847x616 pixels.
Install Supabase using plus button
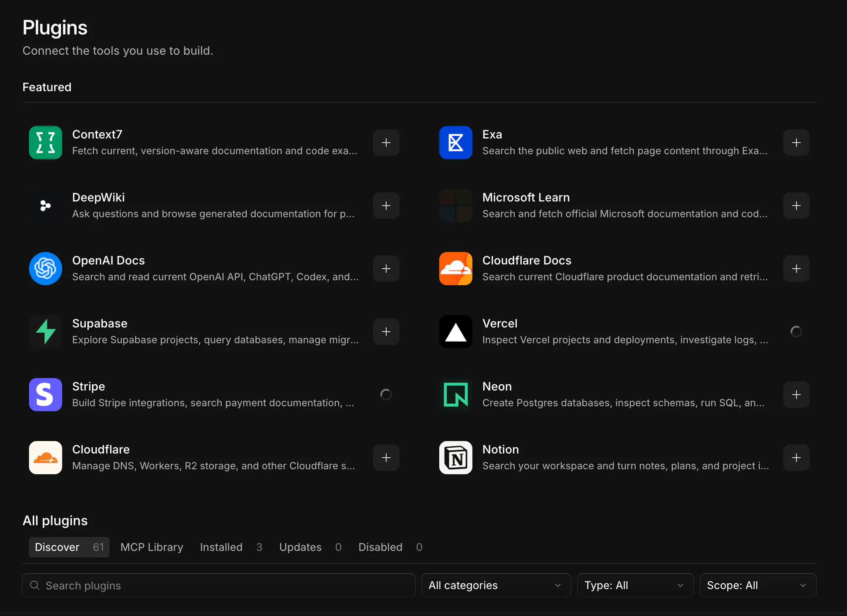click(x=386, y=332)
